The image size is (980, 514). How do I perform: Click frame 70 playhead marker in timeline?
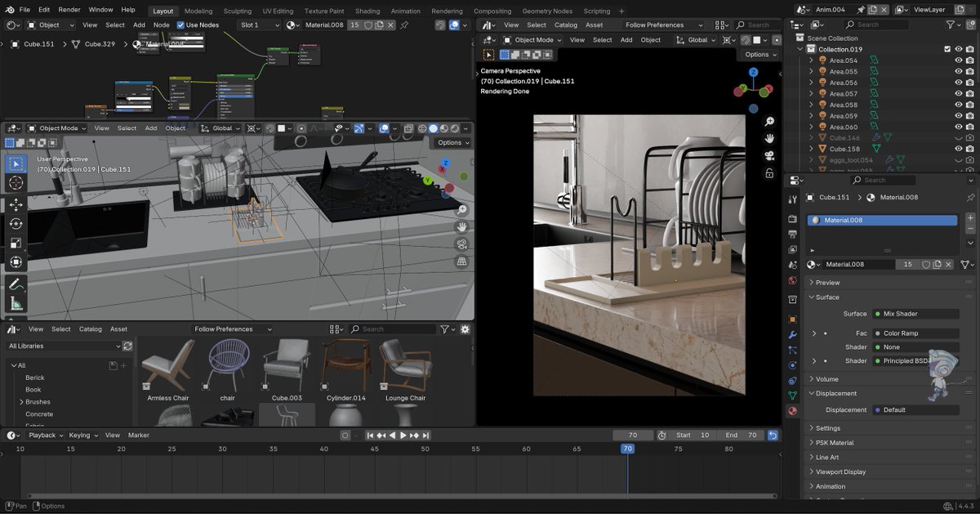point(627,449)
